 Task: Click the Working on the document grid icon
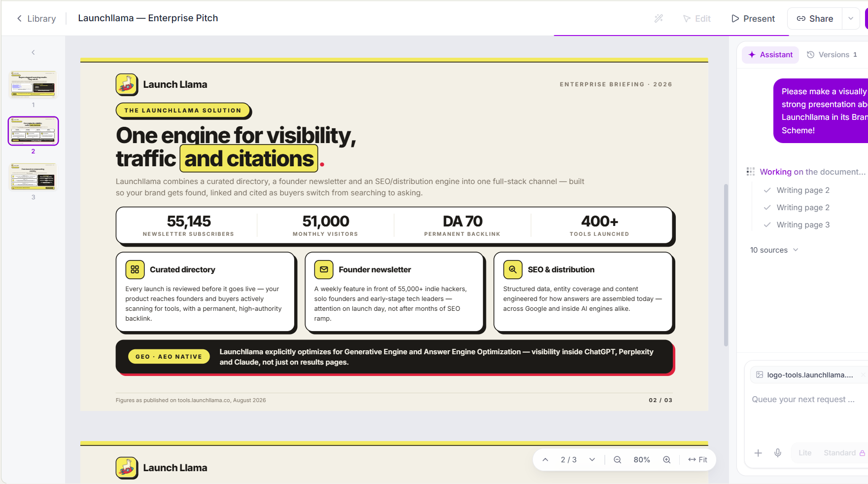point(751,172)
